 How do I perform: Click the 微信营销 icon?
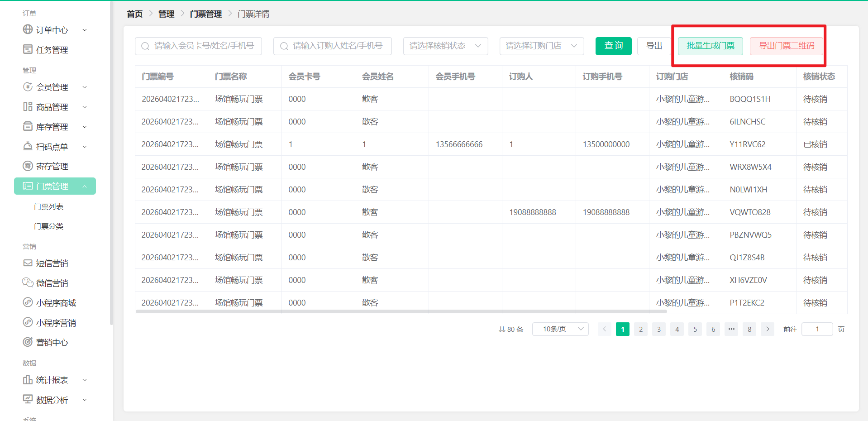pos(28,282)
